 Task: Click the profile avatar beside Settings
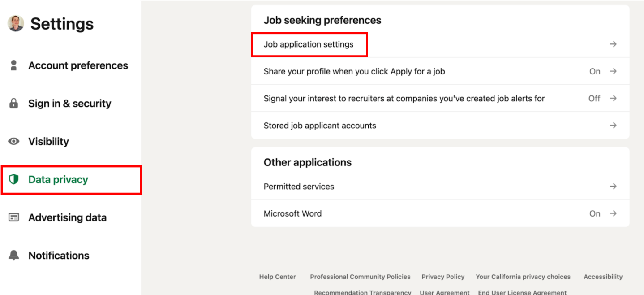point(16,23)
